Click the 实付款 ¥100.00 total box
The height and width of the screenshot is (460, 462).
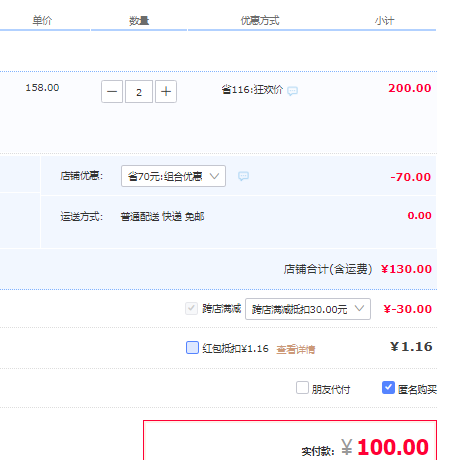coord(290,440)
